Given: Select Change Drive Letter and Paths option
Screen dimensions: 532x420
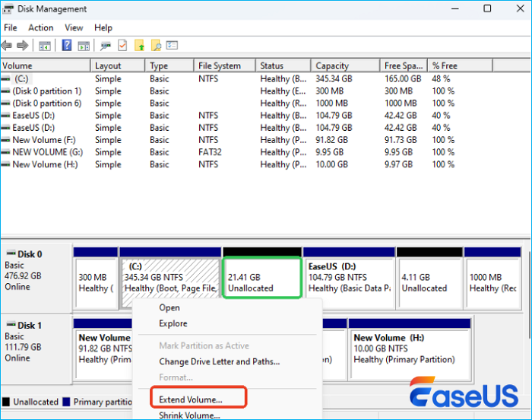Looking at the screenshot, I should coord(219,361).
